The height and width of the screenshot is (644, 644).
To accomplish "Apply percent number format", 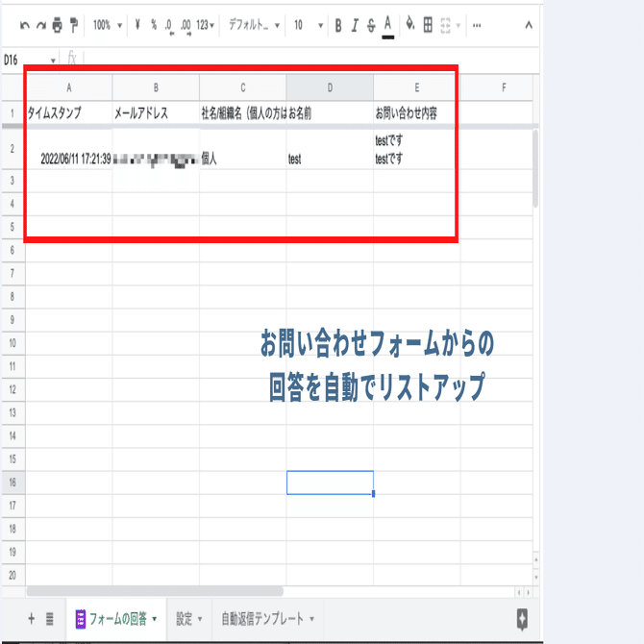I will click(x=154, y=25).
